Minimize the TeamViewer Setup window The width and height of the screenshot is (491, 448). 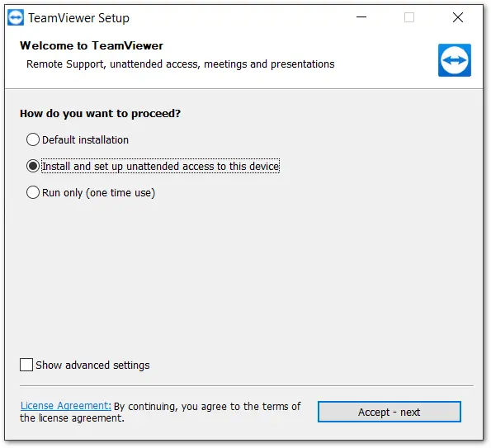(361, 17)
